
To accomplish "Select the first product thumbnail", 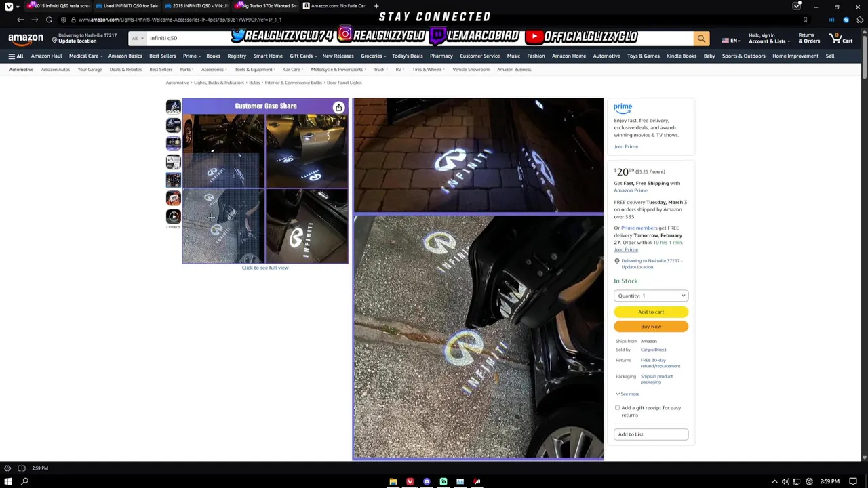I will coord(173,106).
